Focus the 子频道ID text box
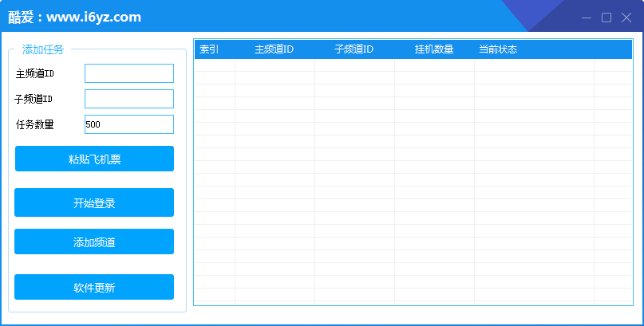 (128, 99)
